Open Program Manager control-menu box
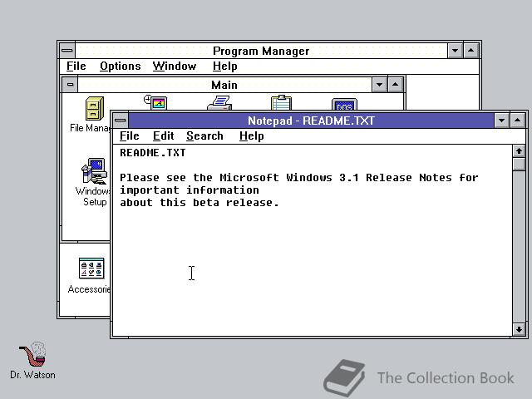Screen dimensions: 532x399 tap(67, 51)
